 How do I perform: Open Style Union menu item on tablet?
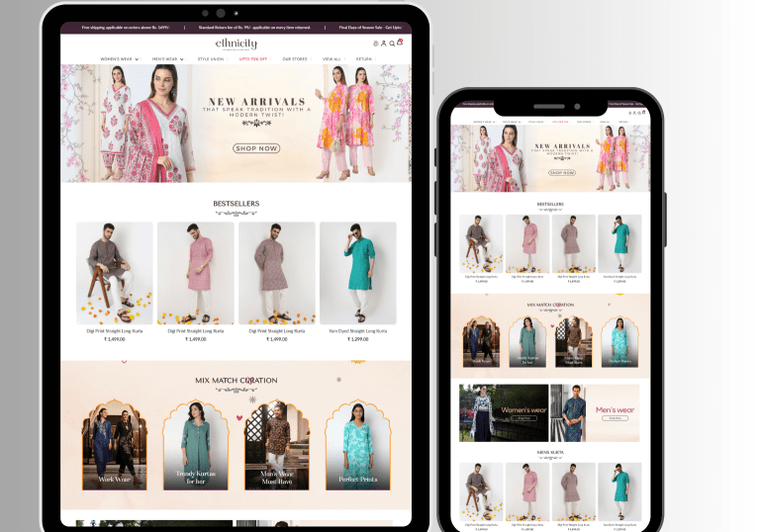click(211, 59)
